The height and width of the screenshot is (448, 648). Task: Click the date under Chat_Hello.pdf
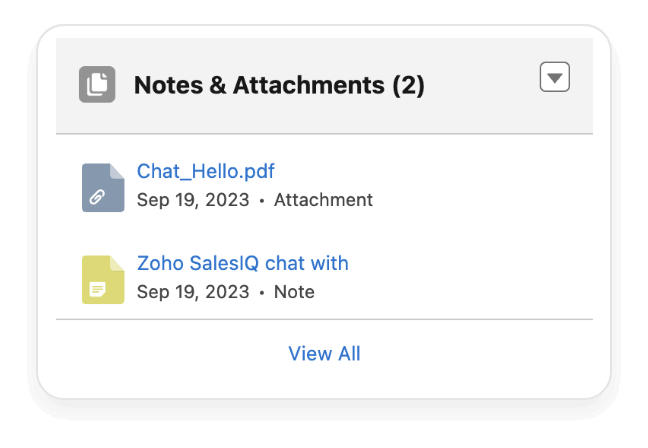(193, 200)
